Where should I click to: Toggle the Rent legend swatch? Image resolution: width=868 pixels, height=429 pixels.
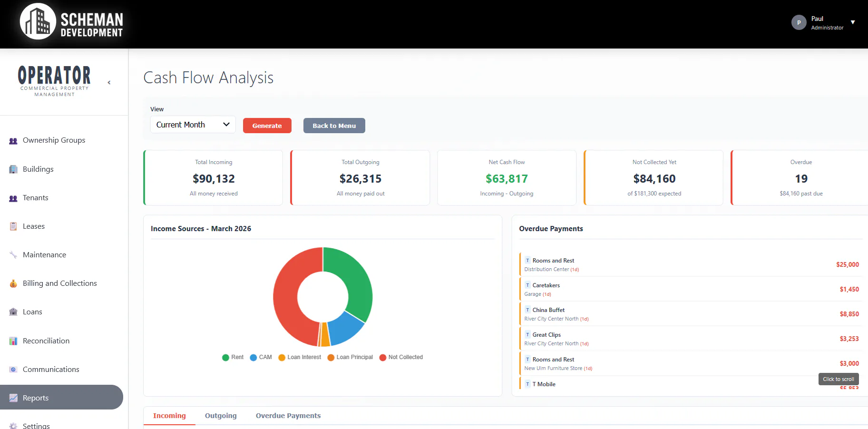(x=226, y=358)
